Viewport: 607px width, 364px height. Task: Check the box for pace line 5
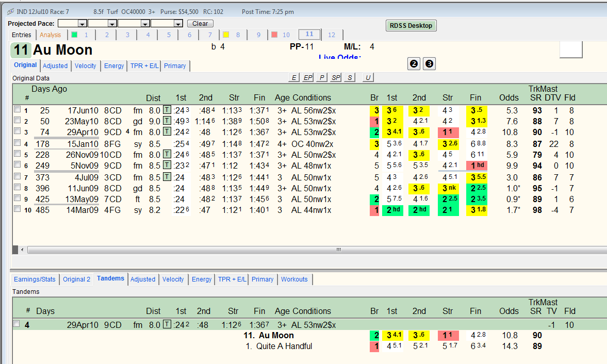point(17,154)
